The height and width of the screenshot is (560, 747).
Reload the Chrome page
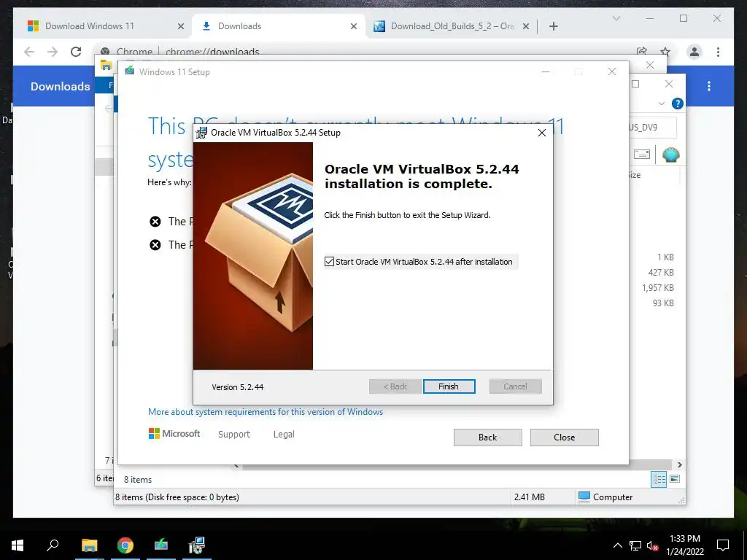click(76, 52)
